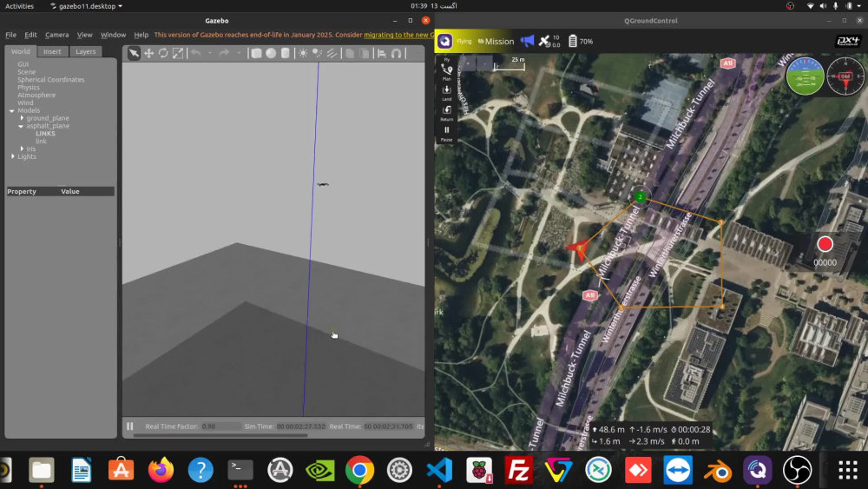868x489 pixels.
Task: Click the attitude horizon instrument
Action: pos(805,76)
